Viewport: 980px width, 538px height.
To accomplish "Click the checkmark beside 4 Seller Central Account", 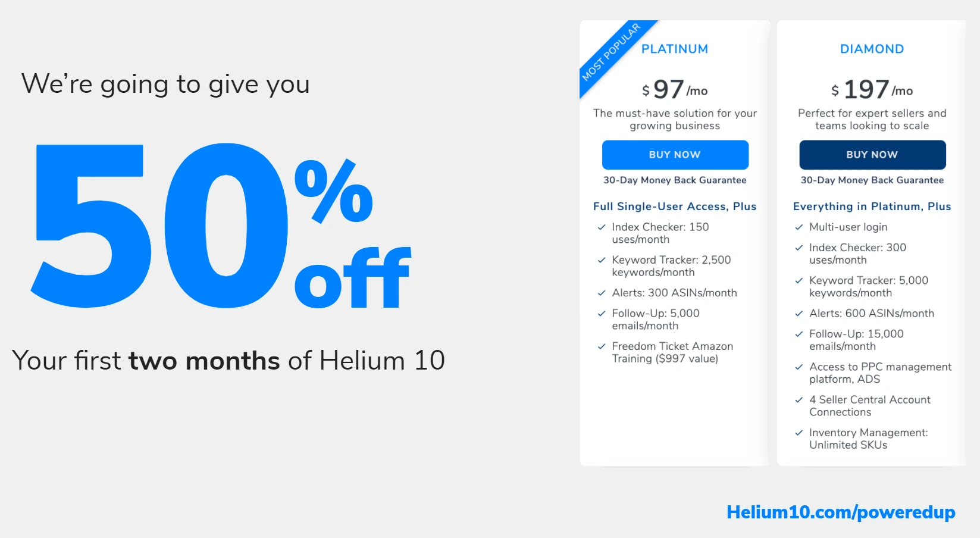I will (x=799, y=400).
